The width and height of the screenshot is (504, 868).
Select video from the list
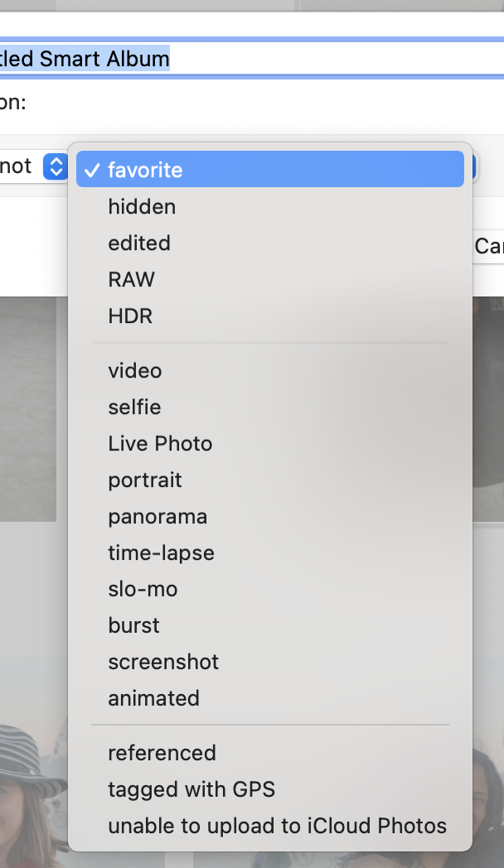coord(134,370)
